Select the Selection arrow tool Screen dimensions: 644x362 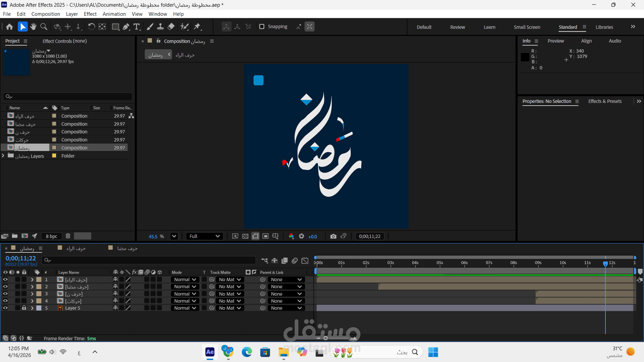(22, 27)
